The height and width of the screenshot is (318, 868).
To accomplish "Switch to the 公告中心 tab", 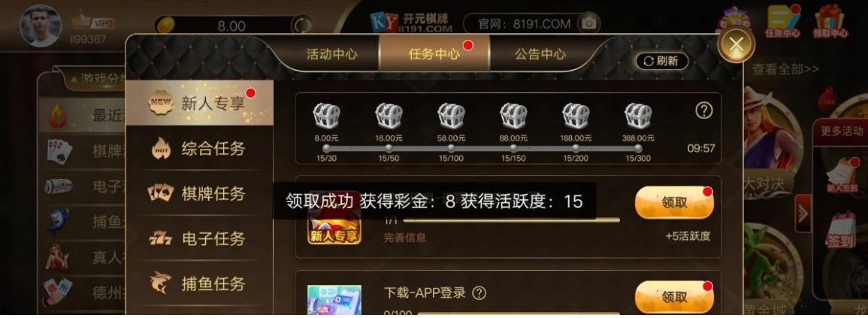I will click(x=540, y=53).
